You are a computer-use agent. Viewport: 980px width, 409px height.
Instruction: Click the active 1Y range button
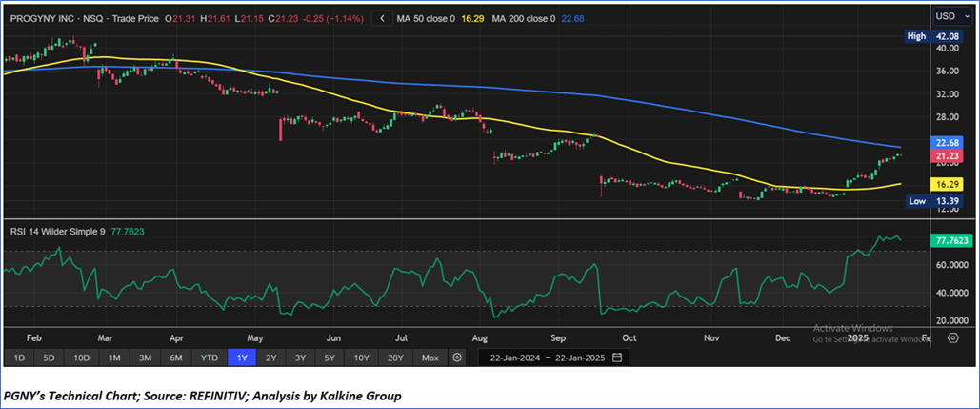tap(242, 358)
